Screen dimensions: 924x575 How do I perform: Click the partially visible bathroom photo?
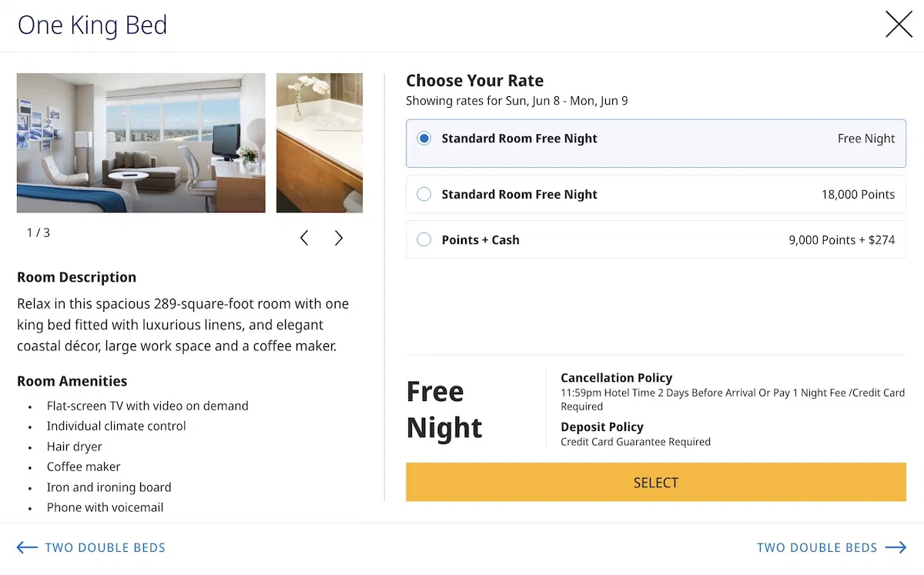(x=320, y=142)
